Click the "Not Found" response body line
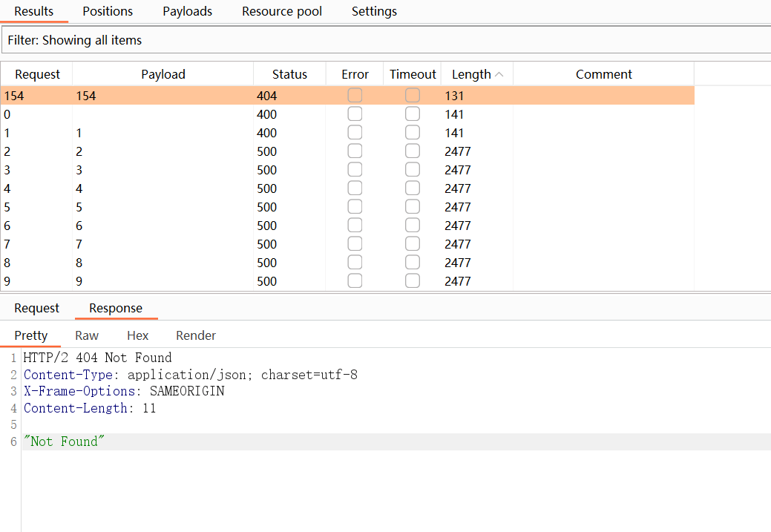 (x=64, y=441)
